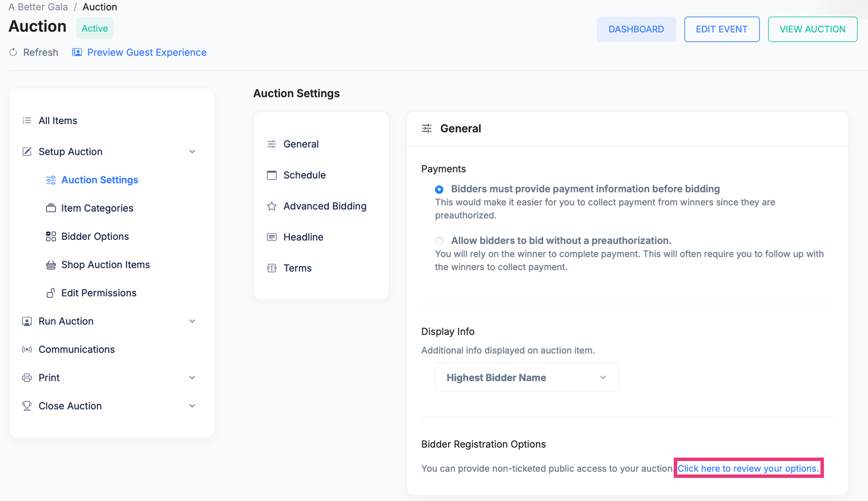Screen dimensions: 868x501
Task: Expand the Run Auction section chevron
Action: click(x=192, y=321)
